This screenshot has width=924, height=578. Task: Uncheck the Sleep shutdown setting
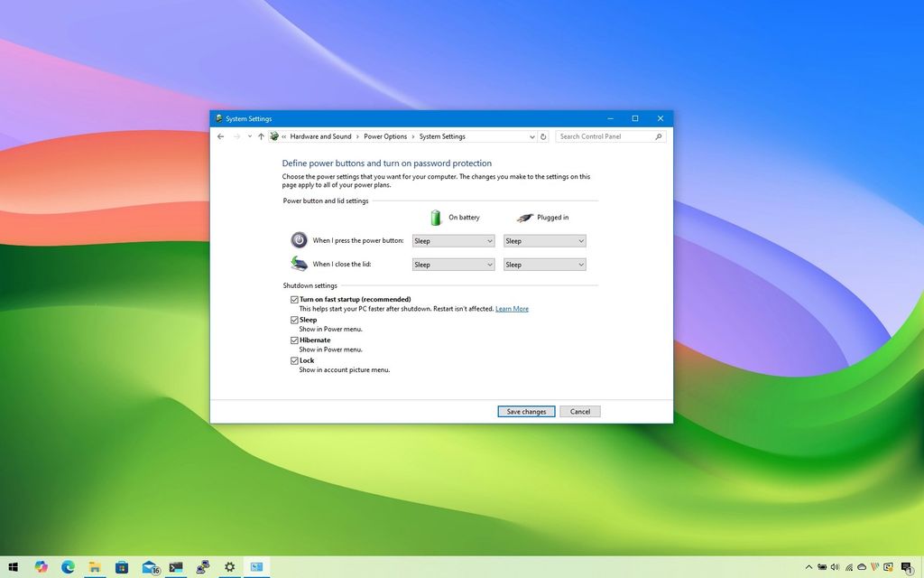tap(294, 320)
